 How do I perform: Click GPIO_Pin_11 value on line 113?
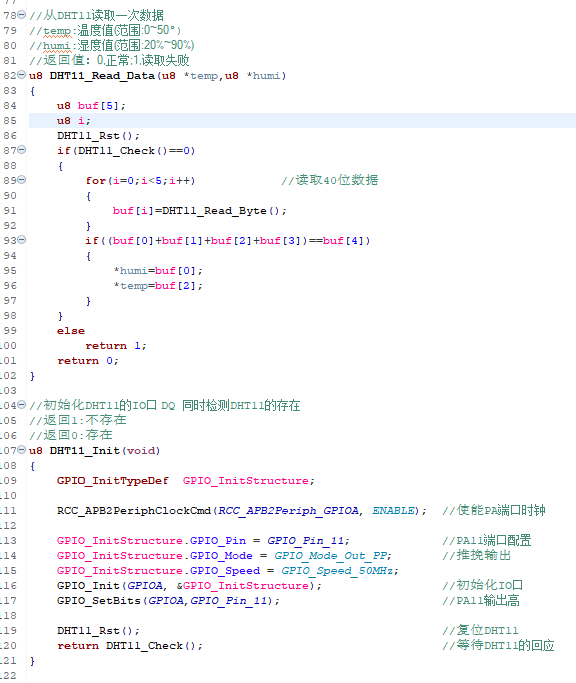click(x=305, y=541)
